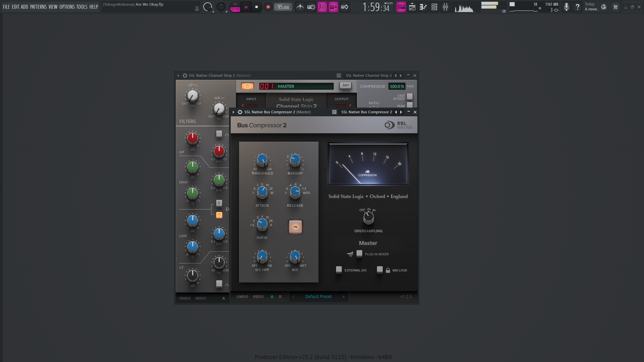
Task: Select next preset arrow in Channel Strip titlebar
Action: pyautogui.click(x=401, y=75)
